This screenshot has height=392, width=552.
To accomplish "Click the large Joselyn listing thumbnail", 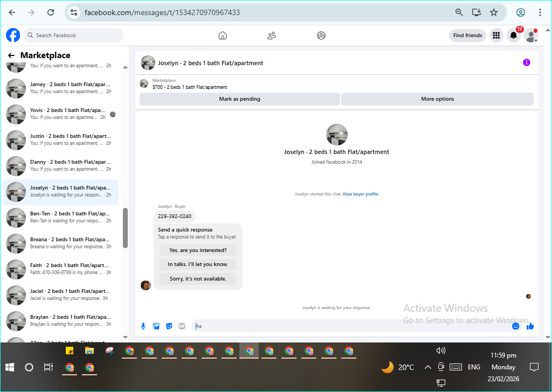I will 337,135.
